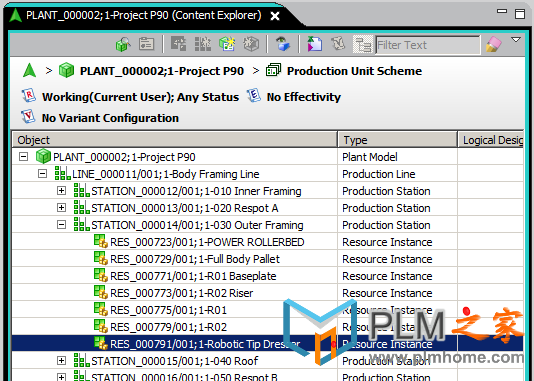Close the Content Explorer tab
Viewport: 534px width, 381px height.
click(x=275, y=16)
